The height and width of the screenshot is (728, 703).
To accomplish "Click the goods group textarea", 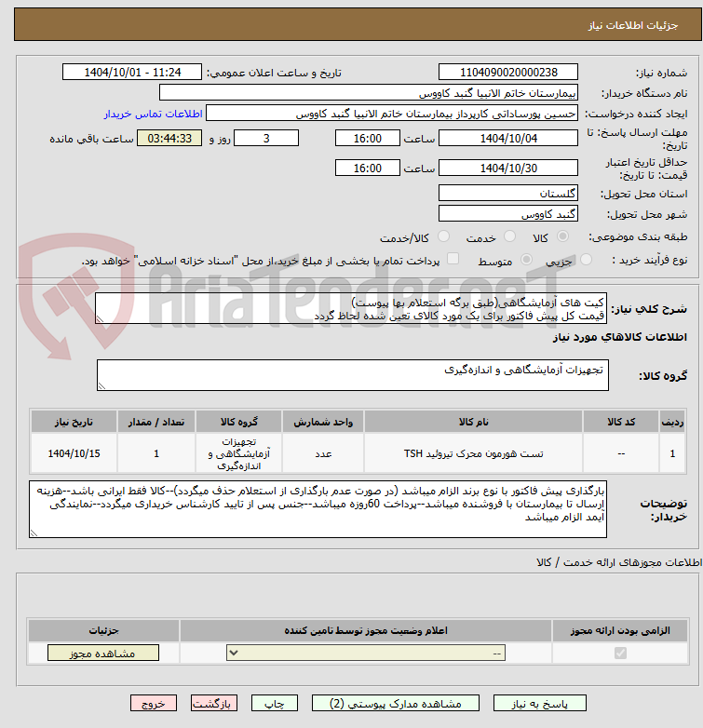I will click(353, 375).
